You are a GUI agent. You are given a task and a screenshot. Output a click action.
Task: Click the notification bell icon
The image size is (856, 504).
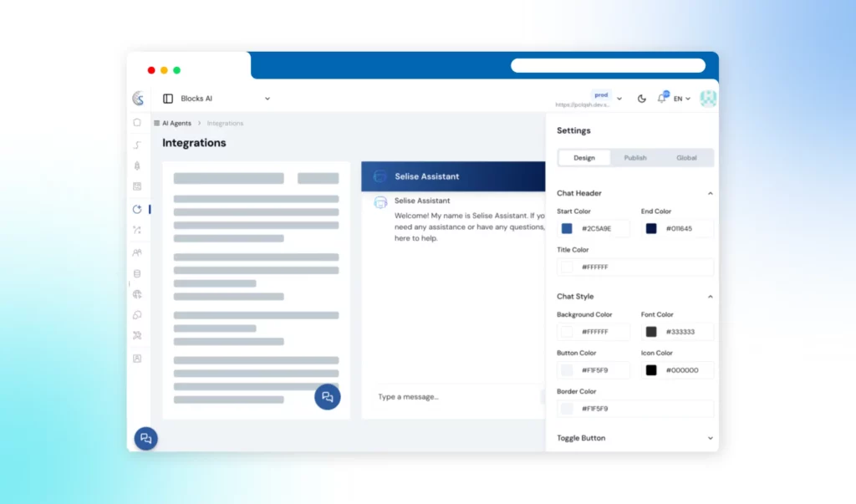661,99
